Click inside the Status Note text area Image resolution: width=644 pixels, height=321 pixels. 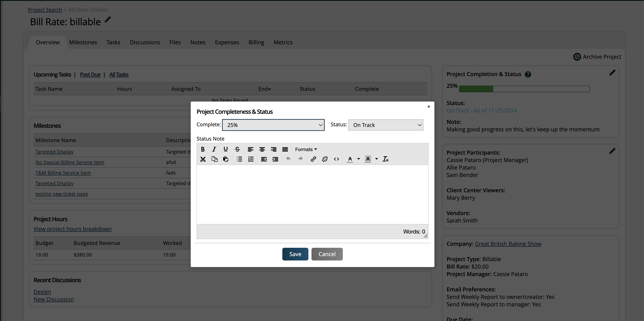[x=312, y=194]
